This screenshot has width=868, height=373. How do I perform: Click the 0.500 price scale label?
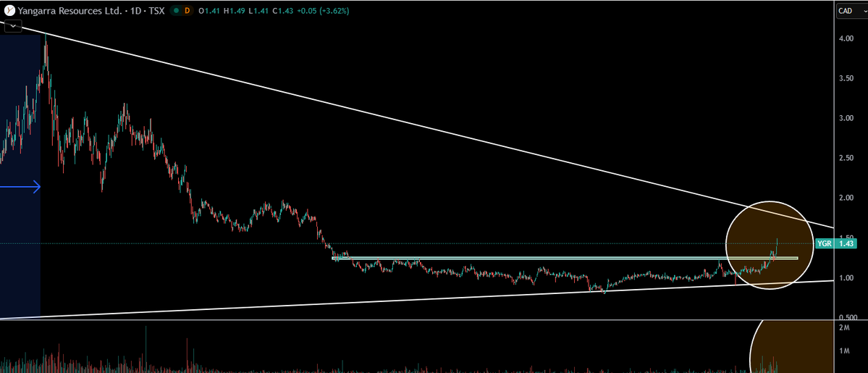(847, 317)
